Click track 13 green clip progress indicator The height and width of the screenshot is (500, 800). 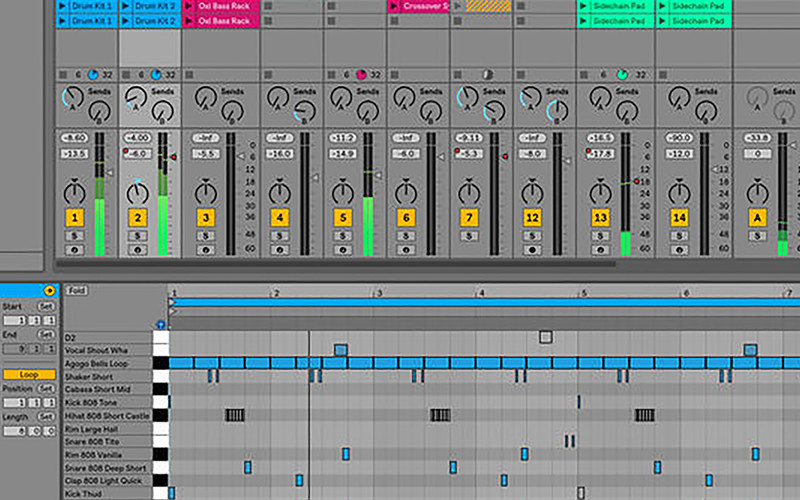pos(622,75)
